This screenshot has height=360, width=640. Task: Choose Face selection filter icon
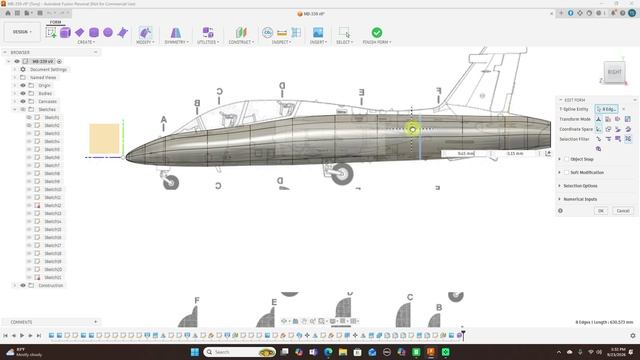[618, 139]
